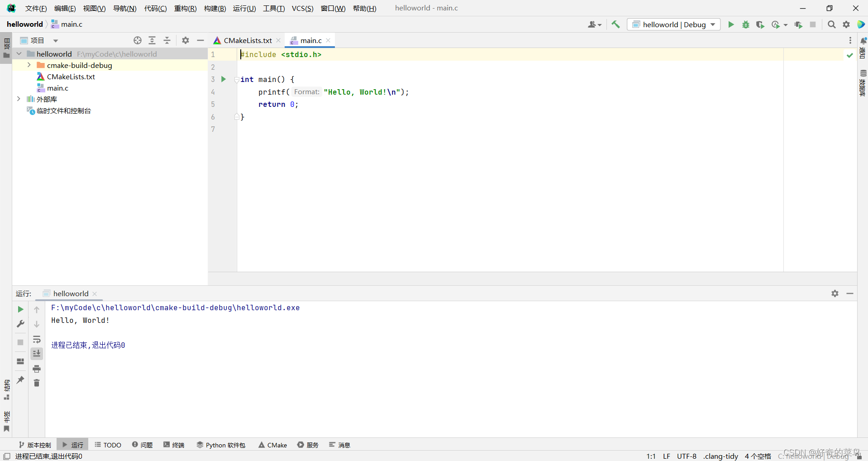The image size is (868, 461).
Task: Start debugging with the bug icon
Action: (x=746, y=24)
